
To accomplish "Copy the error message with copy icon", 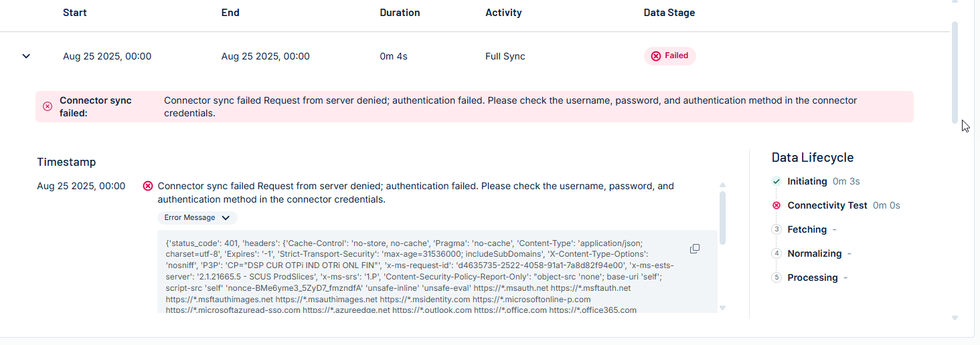I will coord(695,249).
